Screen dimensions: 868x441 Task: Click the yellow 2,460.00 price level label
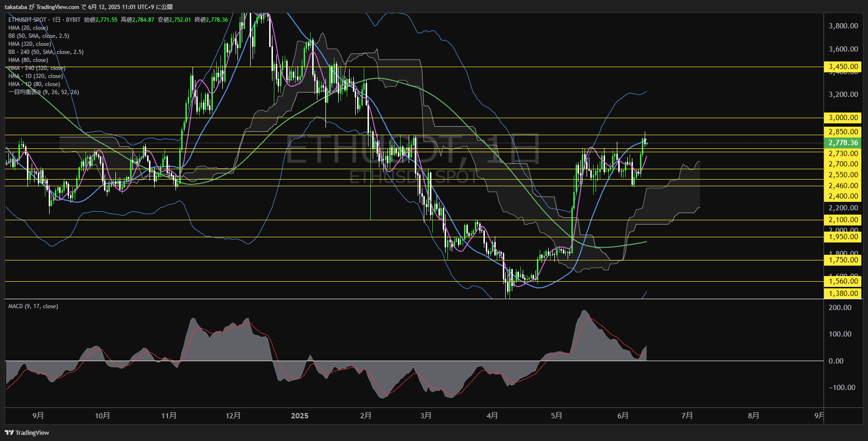click(x=843, y=186)
